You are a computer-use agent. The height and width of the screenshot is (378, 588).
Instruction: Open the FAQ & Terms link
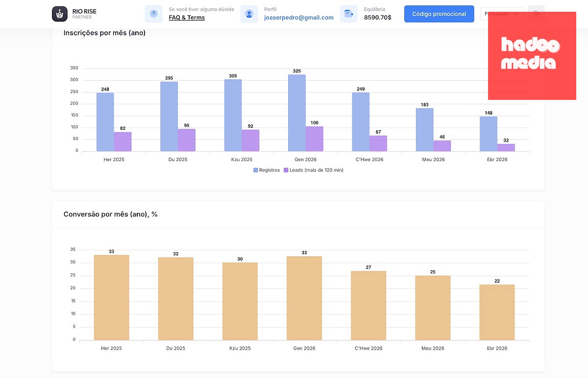click(187, 18)
